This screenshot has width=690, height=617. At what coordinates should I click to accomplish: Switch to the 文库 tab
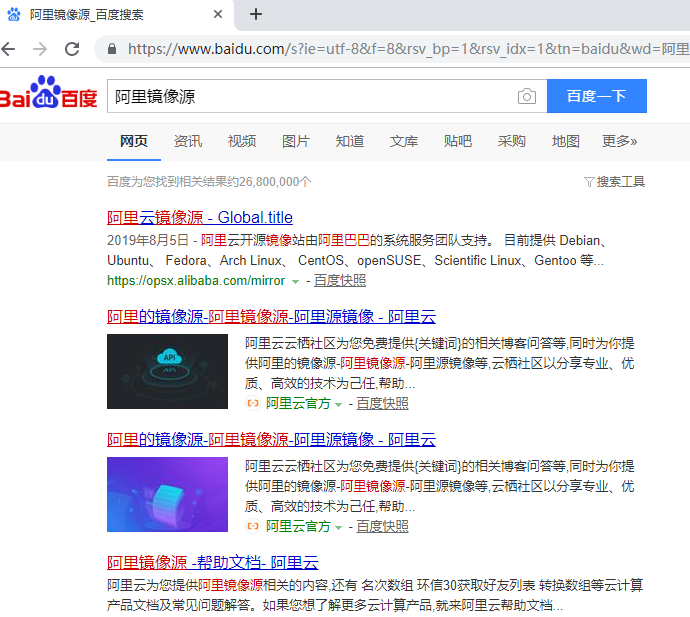point(404,141)
